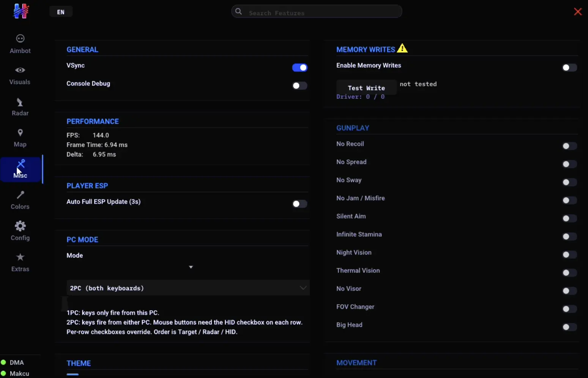Enable the FOV Changer toggle

point(569,309)
